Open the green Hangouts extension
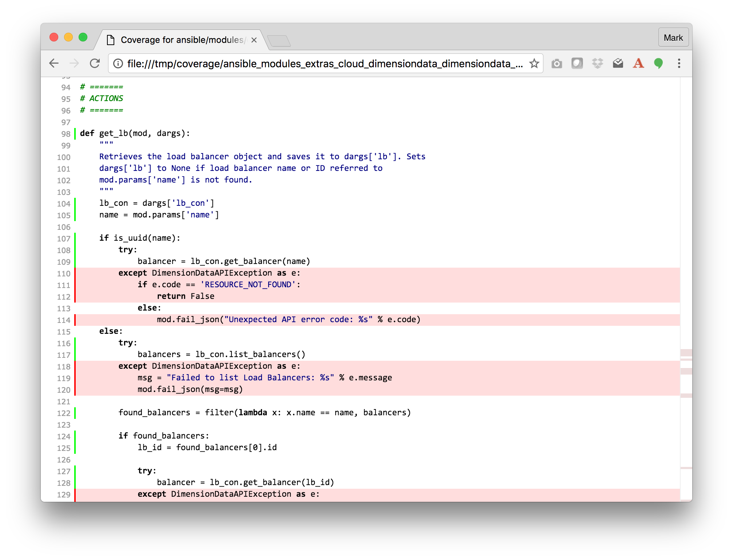Image resolution: width=733 pixels, height=560 pixels. [x=658, y=64]
